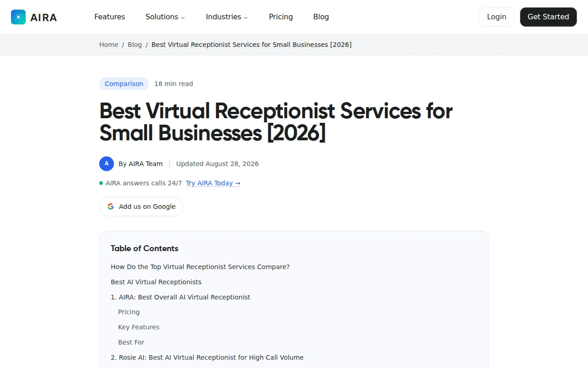Image resolution: width=588 pixels, height=368 pixels.
Task: Open AIRA: Best Overall AI Virtual Receptionist
Action: [181, 297]
